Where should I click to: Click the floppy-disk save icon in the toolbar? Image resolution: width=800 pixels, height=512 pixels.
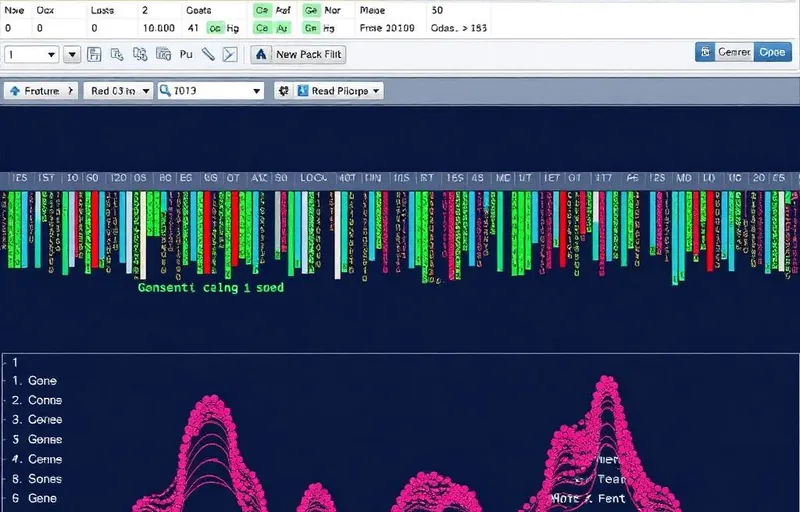tap(94, 54)
